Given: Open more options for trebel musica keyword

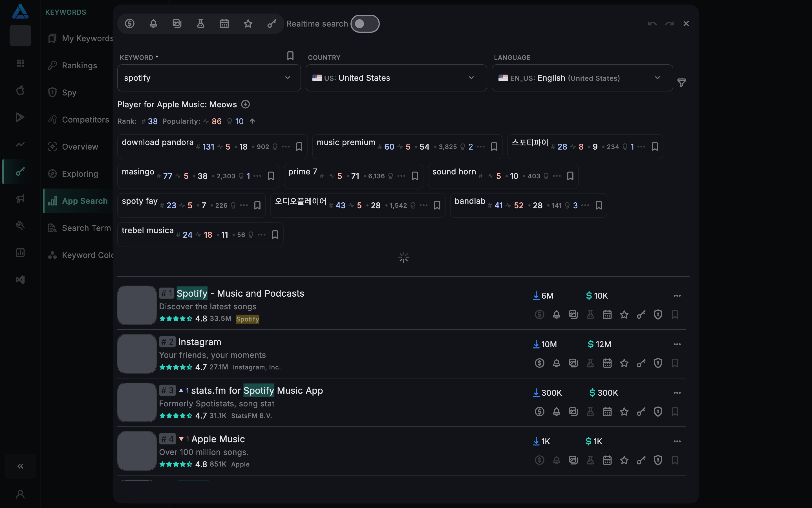Looking at the screenshot, I should coord(262,235).
